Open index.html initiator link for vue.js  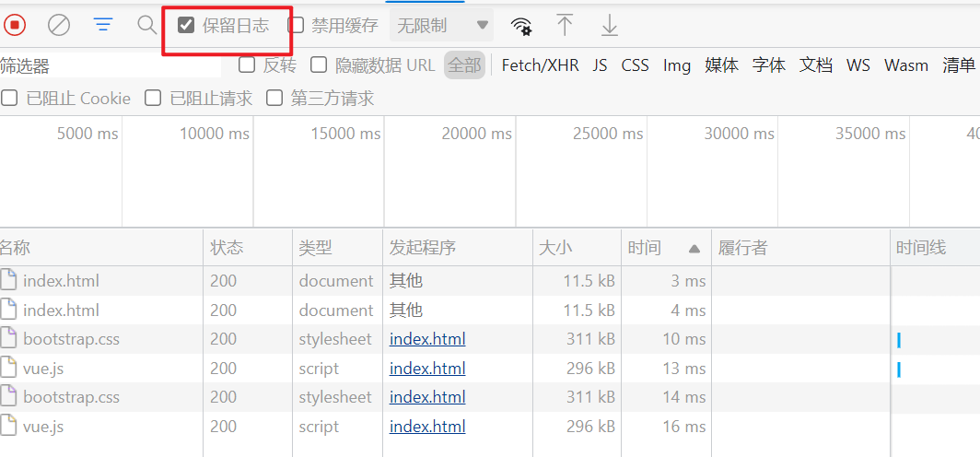tap(427, 369)
